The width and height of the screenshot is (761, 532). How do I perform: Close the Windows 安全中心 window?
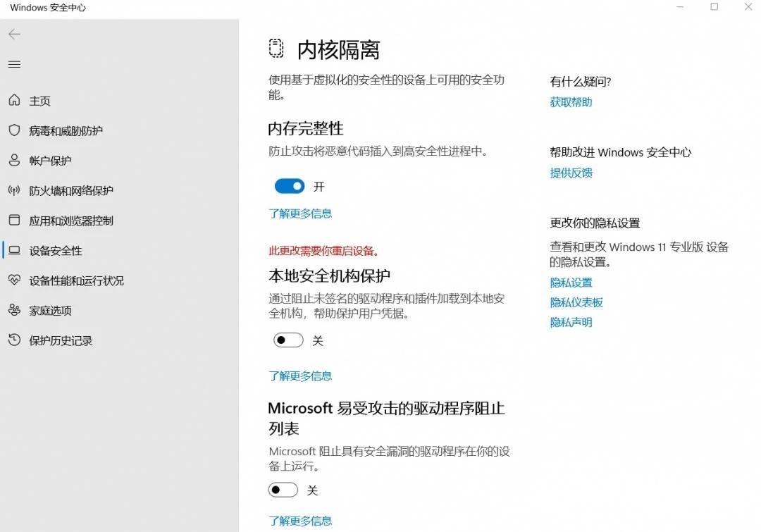tap(748, 7)
